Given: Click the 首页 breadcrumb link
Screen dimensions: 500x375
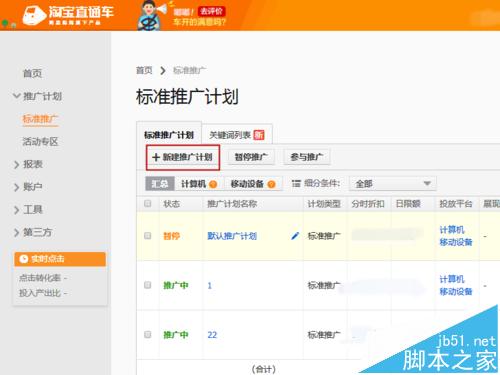Looking at the screenshot, I should (x=144, y=70).
